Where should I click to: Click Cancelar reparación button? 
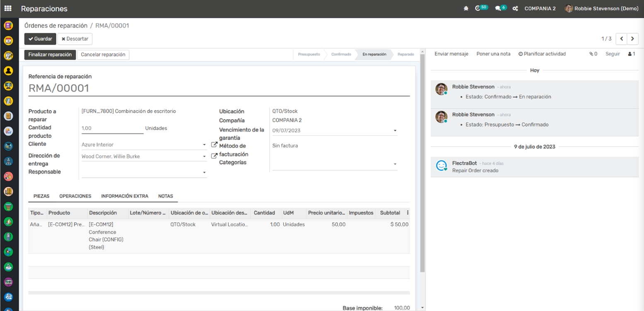click(103, 55)
